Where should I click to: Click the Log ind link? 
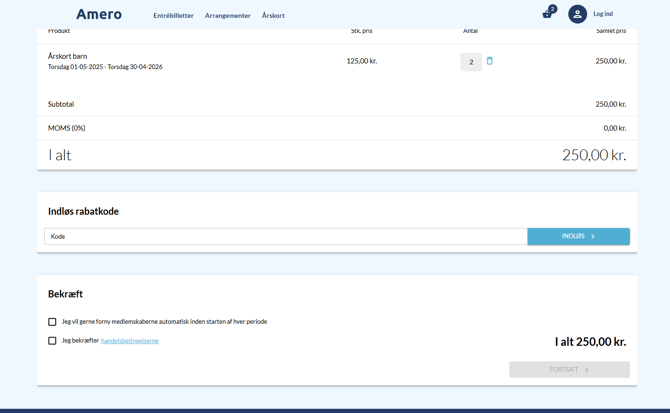(603, 14)
